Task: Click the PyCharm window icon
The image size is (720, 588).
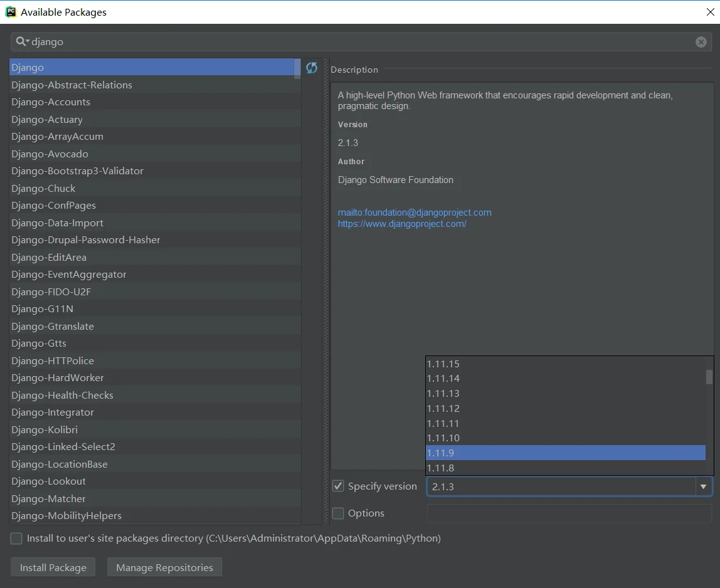Action: (11, 12)
